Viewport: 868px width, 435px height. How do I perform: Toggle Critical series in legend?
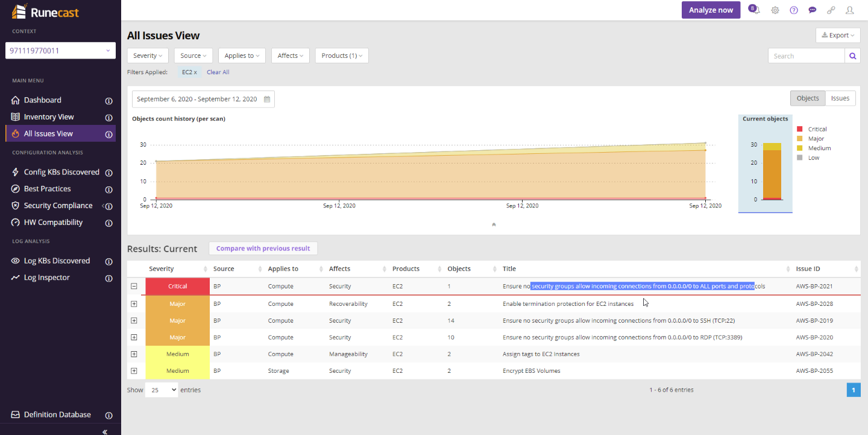(x=812, y=129)
